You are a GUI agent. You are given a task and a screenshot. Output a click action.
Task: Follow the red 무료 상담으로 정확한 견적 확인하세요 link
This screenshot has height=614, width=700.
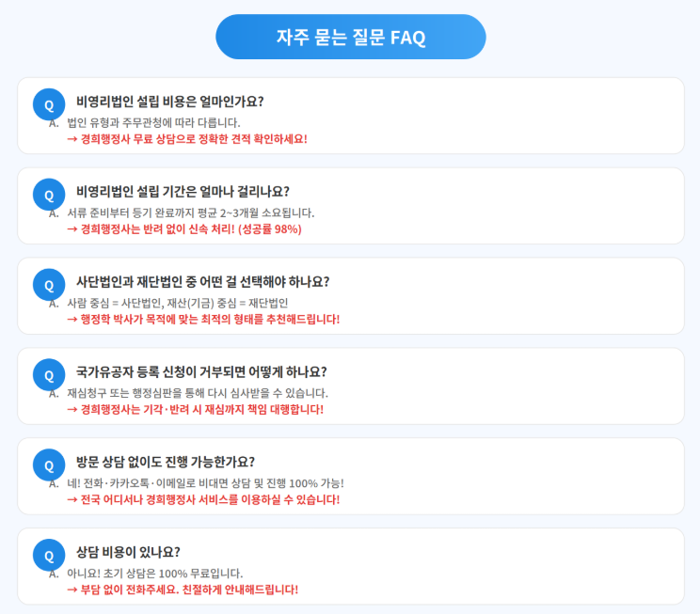click(187, 139)
